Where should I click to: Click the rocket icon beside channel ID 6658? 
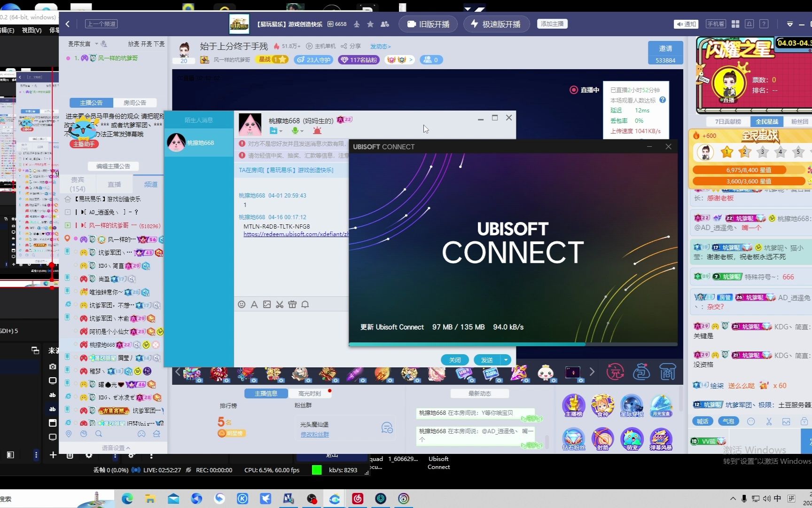pyautogui.click(x=357, y=24)
